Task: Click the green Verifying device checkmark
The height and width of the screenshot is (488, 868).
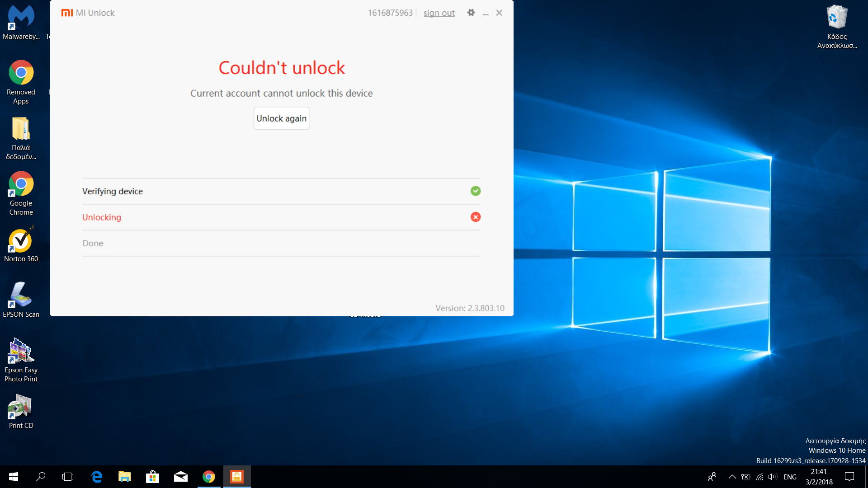Action: click(476, 191)
